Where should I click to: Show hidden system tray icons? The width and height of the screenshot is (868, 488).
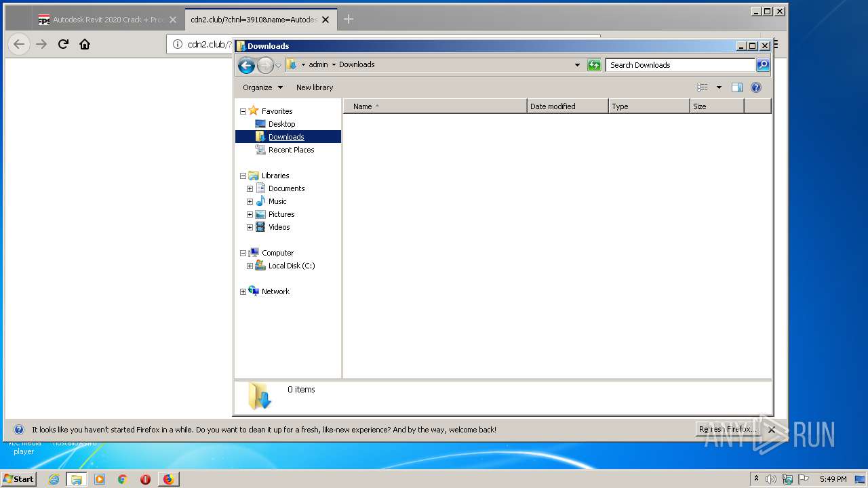[x=756, y=479]
